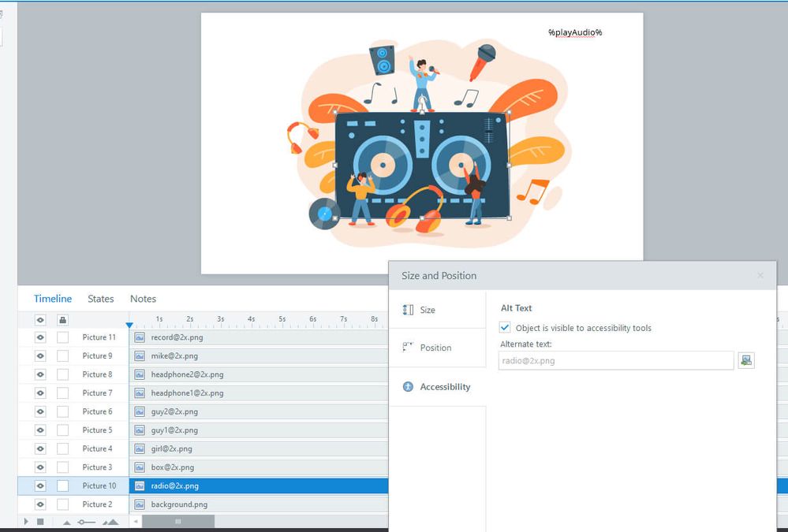Image resolution: width=788 pixels, height=532 pixels.
Task: Lock Picture 6 using its lock box
Action: [x=62, y=412]
